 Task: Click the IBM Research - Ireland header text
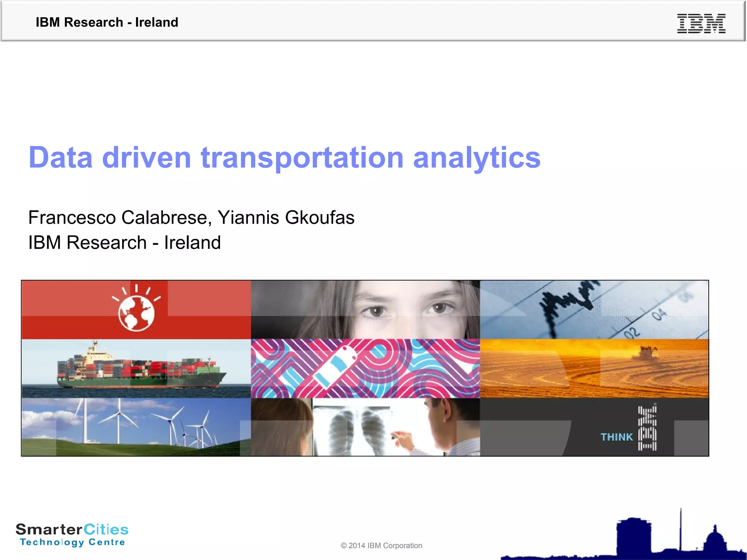(107, 22)
